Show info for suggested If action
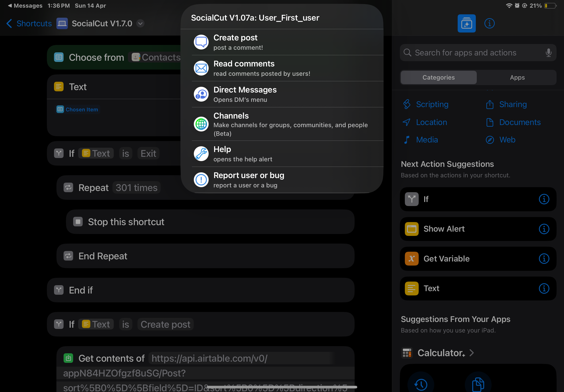Image resolution: width=564 pixels, height=392 pixels. [x=544, y=199]
